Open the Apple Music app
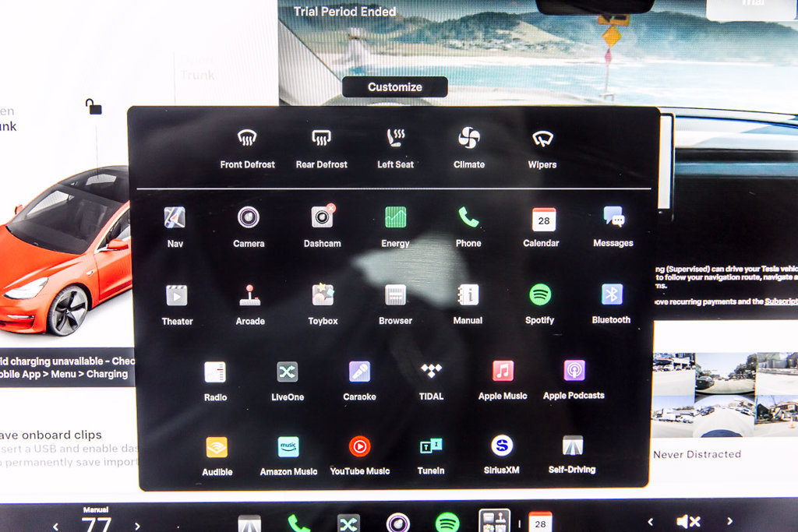The image size is (798, 532). (x=503, y=370)
